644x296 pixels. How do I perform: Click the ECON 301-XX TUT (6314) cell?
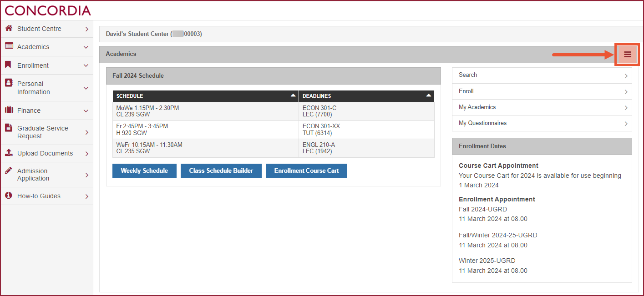tap(366, 130)
